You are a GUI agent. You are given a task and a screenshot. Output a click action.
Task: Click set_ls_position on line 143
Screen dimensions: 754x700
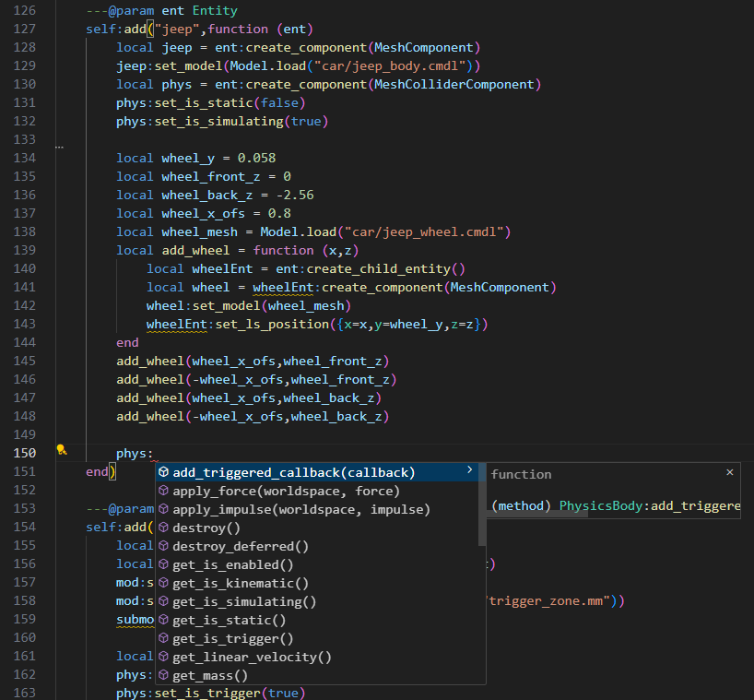272,325
